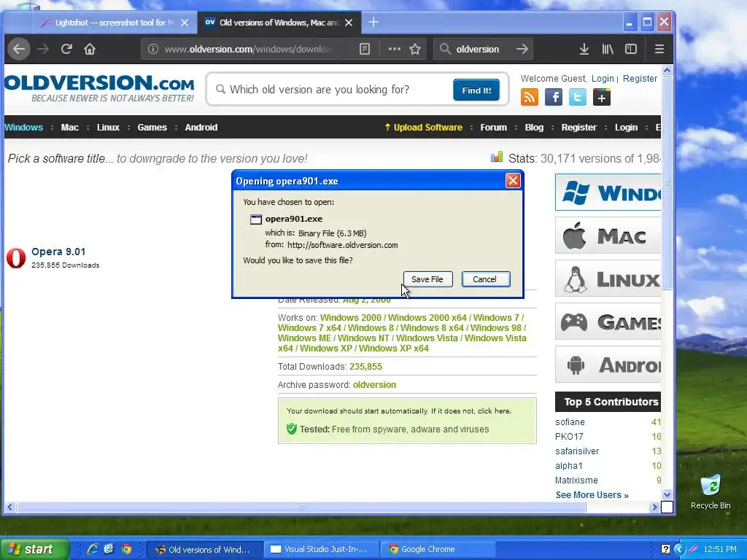
Task: Show site information icon in address bar
Action: pos(152,49)
